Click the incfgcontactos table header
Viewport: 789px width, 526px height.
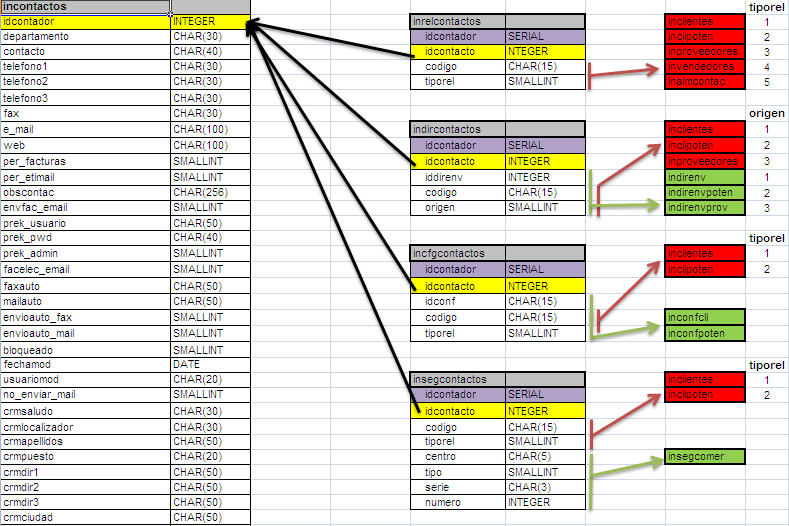(457, 254)
